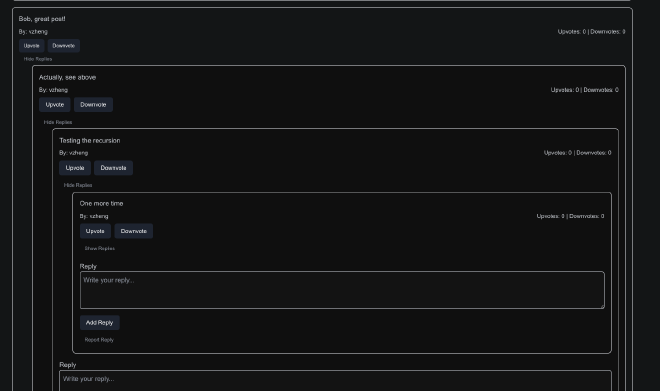Focus the reply box under 'One more time'
The width and height of the screenshot is (660, 391).
pos(342,290)
